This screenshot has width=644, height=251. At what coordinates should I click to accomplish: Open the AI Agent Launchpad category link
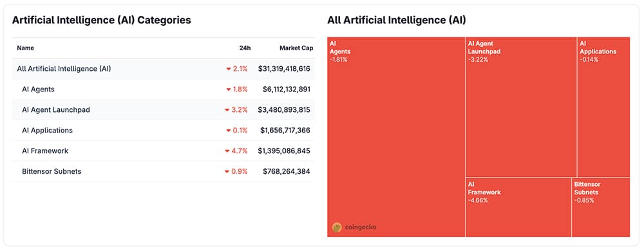click(56, 110)
